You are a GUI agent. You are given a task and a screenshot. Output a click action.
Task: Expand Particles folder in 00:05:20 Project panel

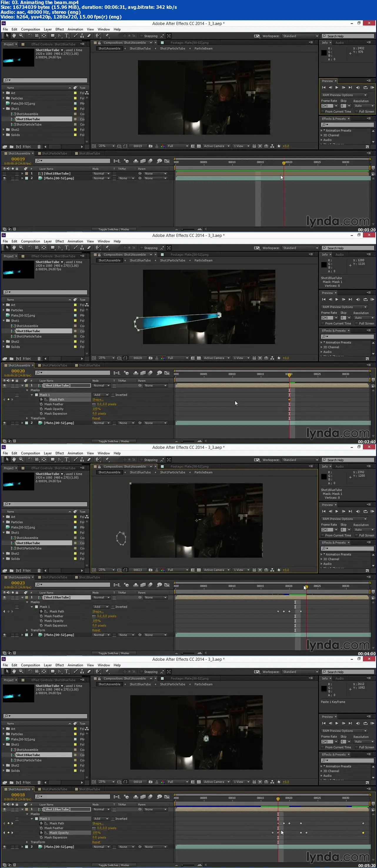[4, 734]
